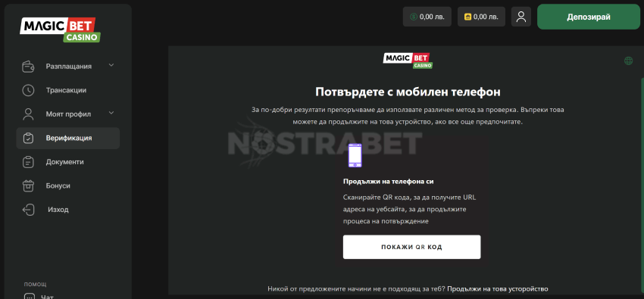Click the main balance 0,00 лв. box
644x299 pixels.
(x=427, y=17)
